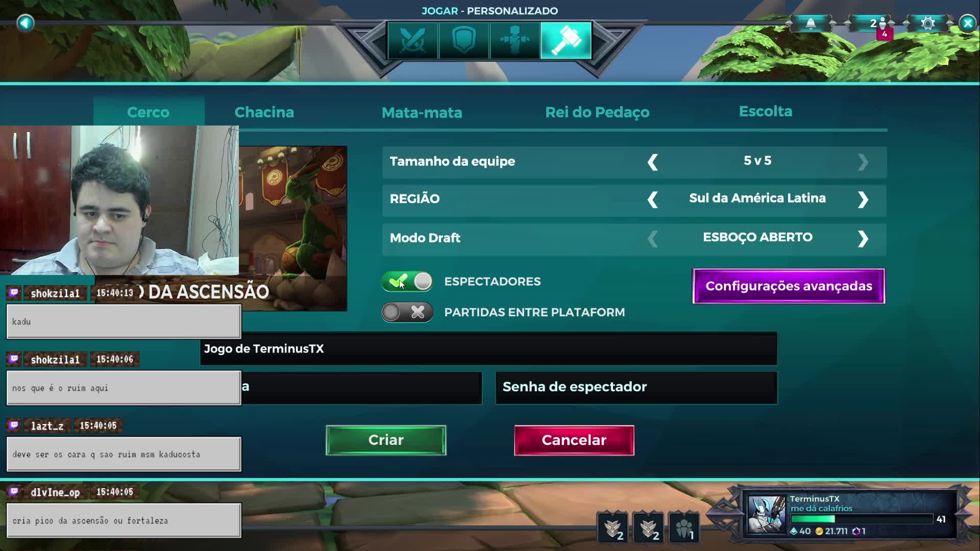
Task: Select the Rei do Pedaço tab
Action: pyautogui.click(x=597, y=112)
